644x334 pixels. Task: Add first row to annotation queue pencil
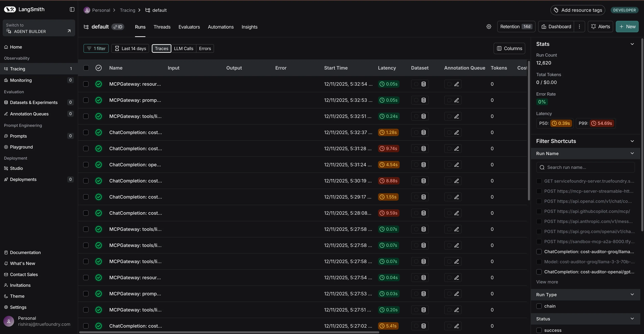coord(457,84)
